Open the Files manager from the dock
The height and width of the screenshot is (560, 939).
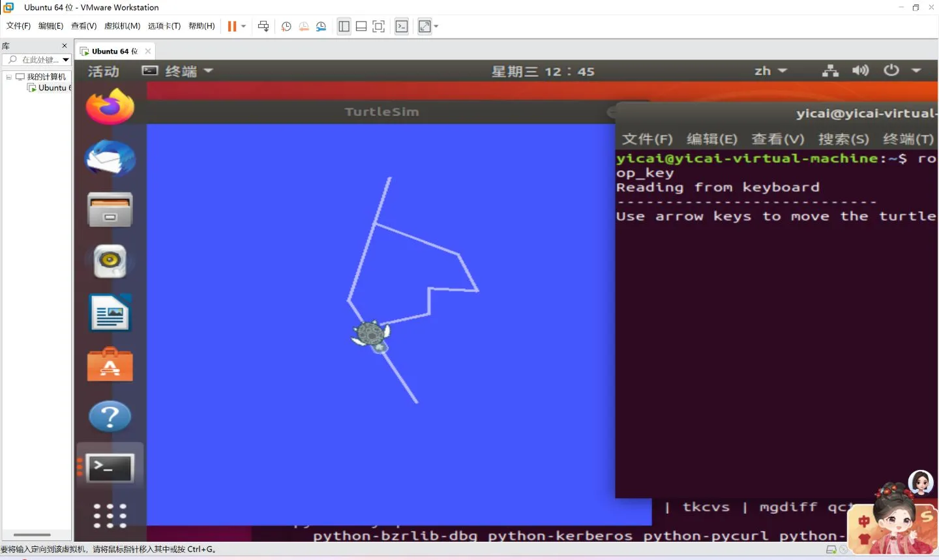(x=110, y=210)
